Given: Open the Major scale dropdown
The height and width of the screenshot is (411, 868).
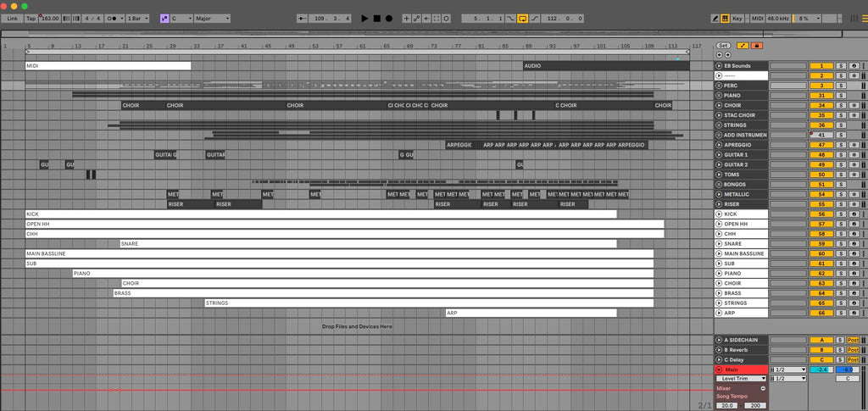Looking at the screenshot, I should pos(212,19).
